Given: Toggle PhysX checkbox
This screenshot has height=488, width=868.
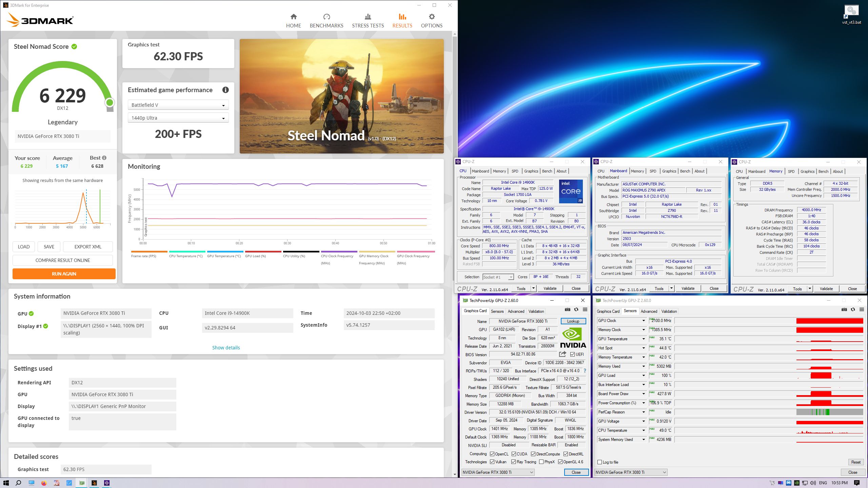Looking at the screenshot, I should [x=541, y=462].
